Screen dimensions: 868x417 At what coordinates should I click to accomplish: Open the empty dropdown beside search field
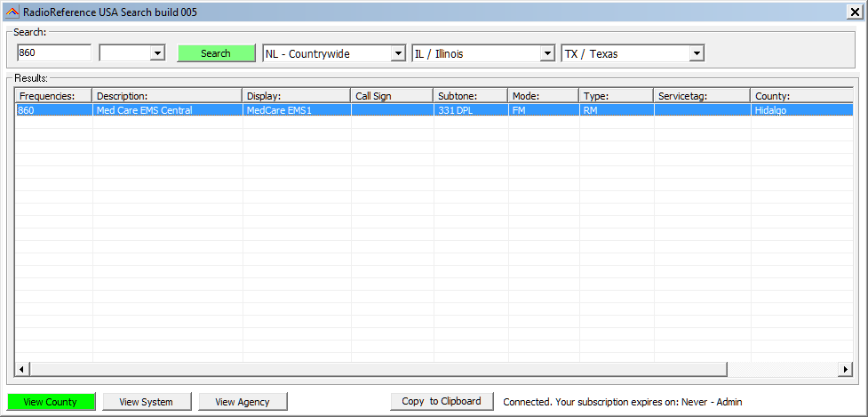click(x=157, y=53)
